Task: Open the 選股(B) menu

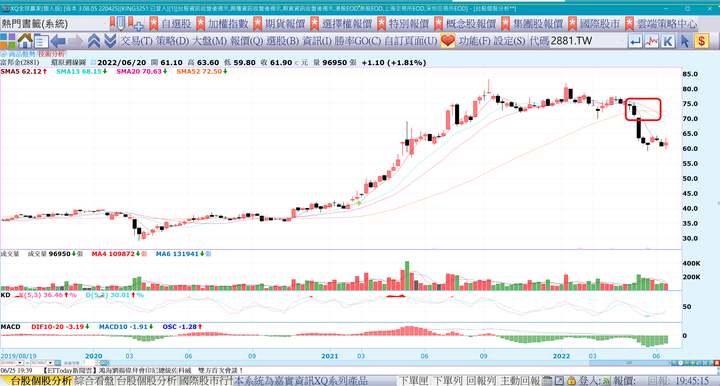Action: click(283, 41)
